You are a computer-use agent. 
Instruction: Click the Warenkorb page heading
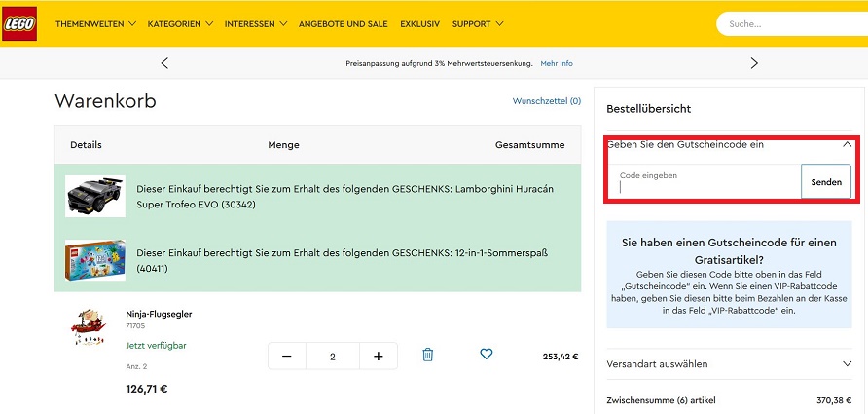pos(106,101)
